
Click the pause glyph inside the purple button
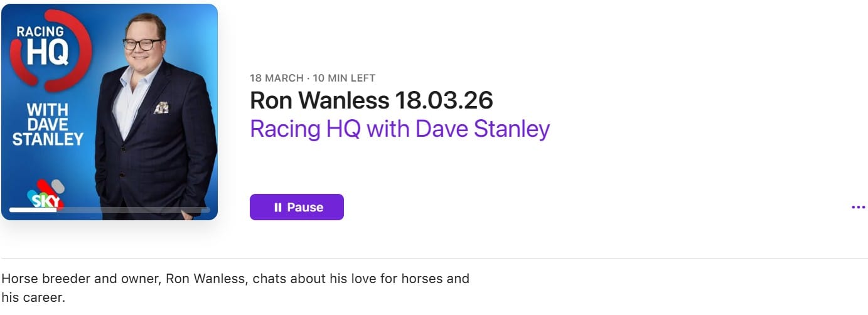click(x=277, y=207)
